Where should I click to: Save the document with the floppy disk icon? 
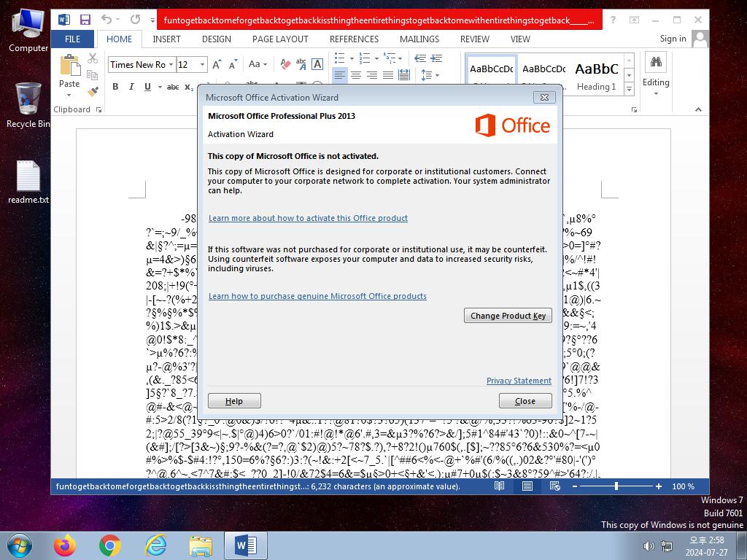[85, 20]
